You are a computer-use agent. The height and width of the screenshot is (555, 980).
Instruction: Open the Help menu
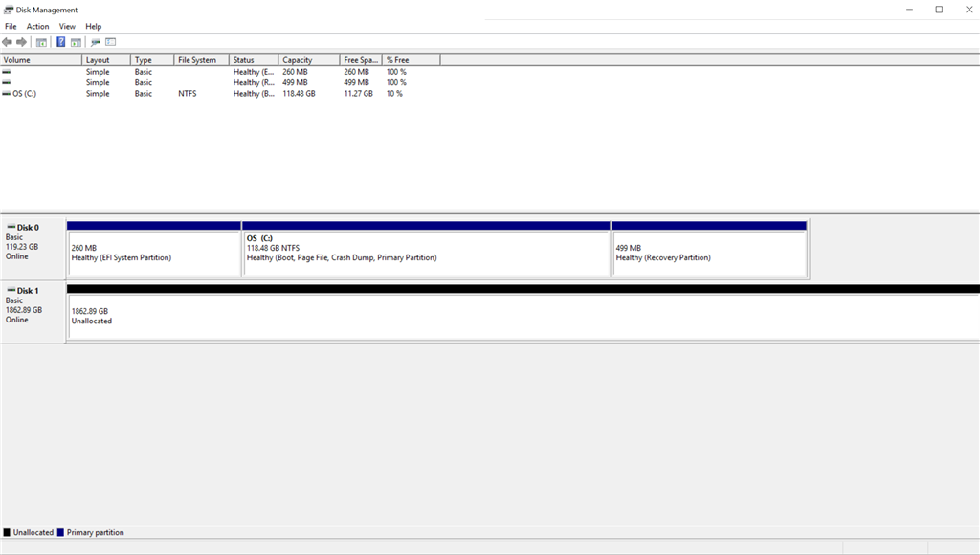(x=93, y=26)
